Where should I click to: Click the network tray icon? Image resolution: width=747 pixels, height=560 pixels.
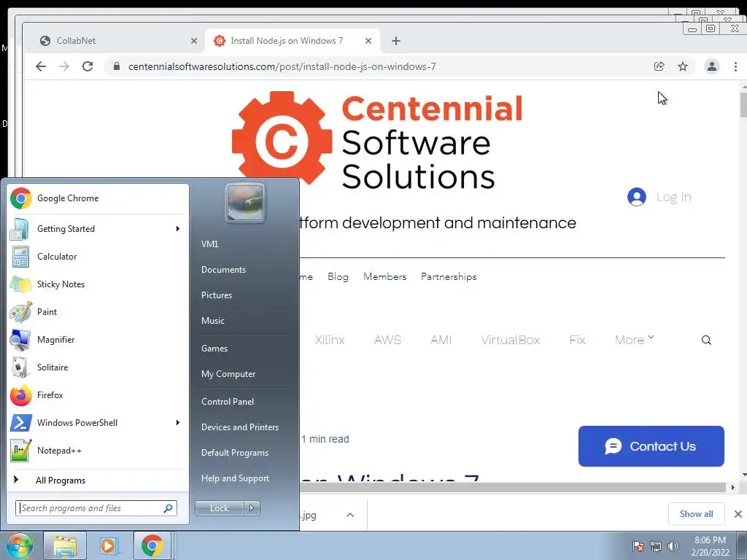[x=656, y=546]
